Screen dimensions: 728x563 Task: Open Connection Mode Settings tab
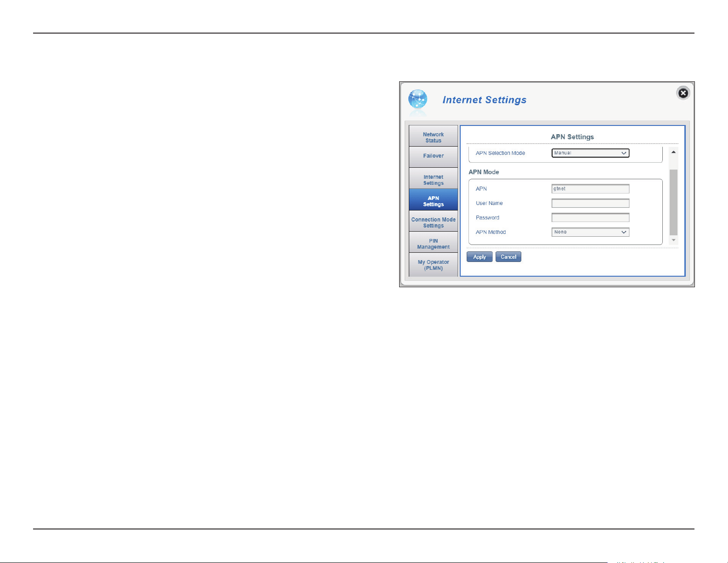pos(433,222)
